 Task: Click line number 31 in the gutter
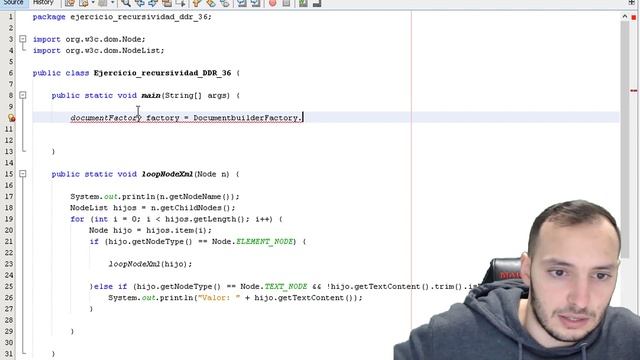tap(9, 354)
